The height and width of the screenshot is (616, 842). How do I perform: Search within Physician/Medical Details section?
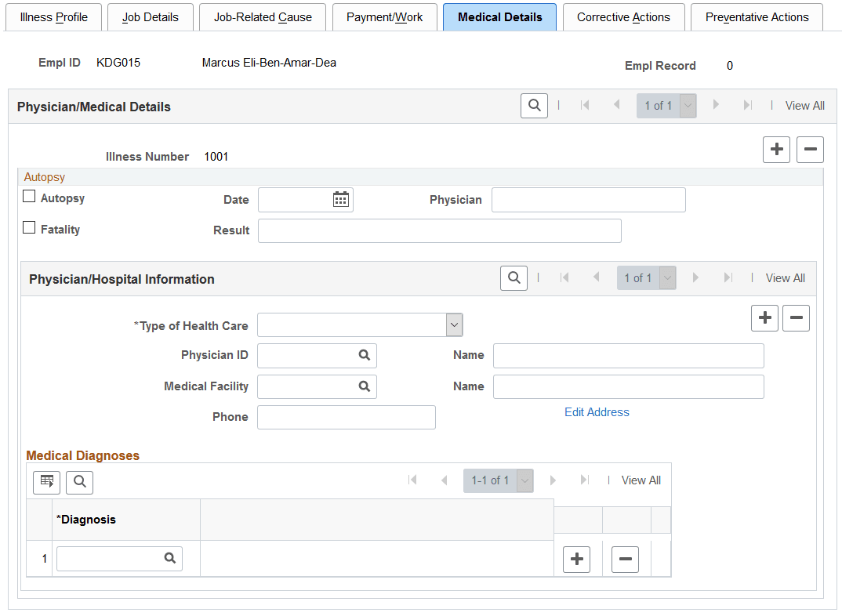534,106
